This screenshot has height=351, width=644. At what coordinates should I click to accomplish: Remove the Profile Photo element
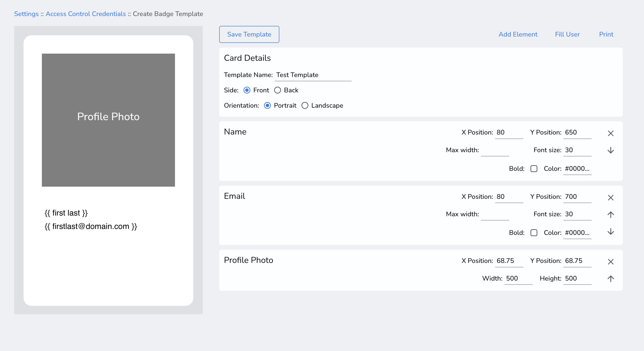[x=611, y=261]
